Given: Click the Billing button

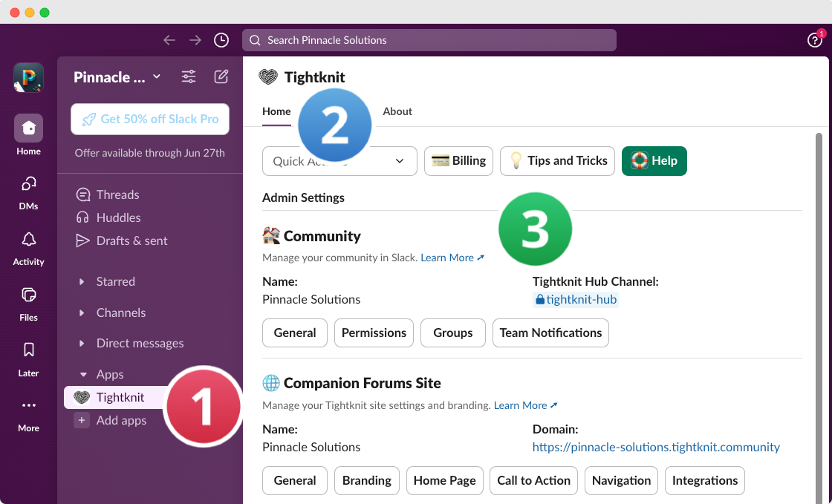Looking at the screenshot, I should point(458,161).
